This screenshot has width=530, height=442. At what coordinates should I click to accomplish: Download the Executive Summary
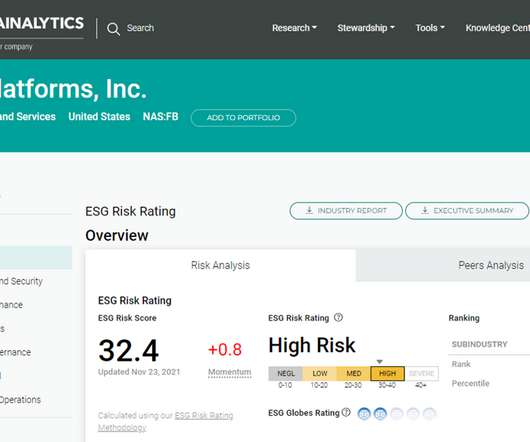click(467, 211)
